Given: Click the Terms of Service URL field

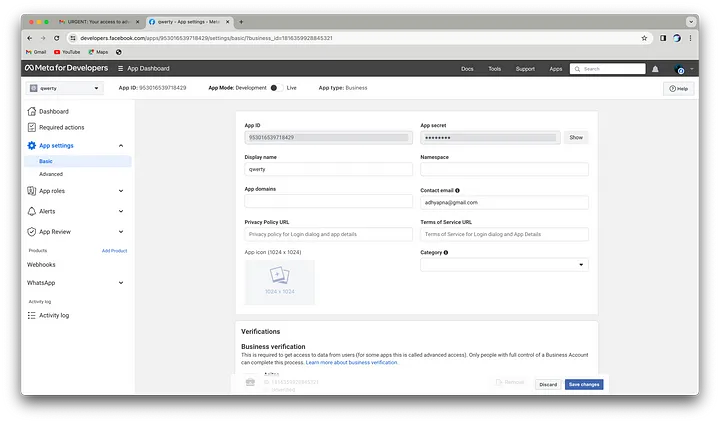Looking at the screenshot, I should pyautogui.click(x=504, y=234).
